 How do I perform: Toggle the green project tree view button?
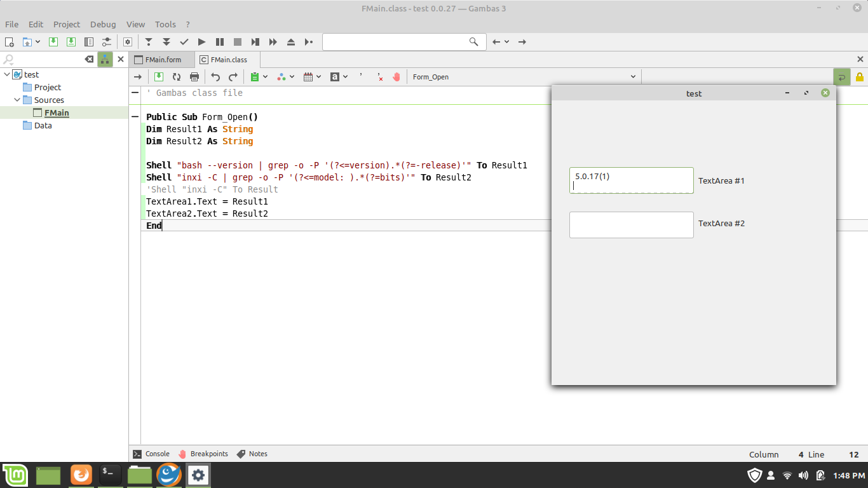105,59
